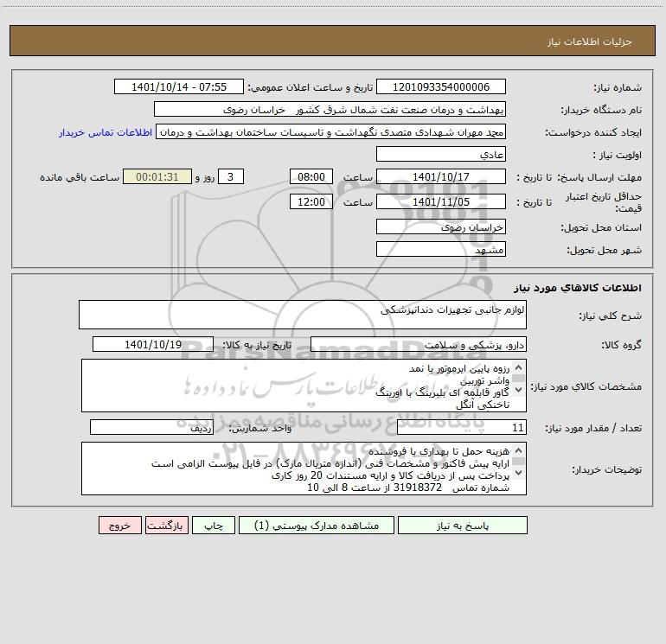Click section title 'اطلاعات کالاهای مورد نیاز'
Viewport: 666px width, 644px height.
click(578, 288)
